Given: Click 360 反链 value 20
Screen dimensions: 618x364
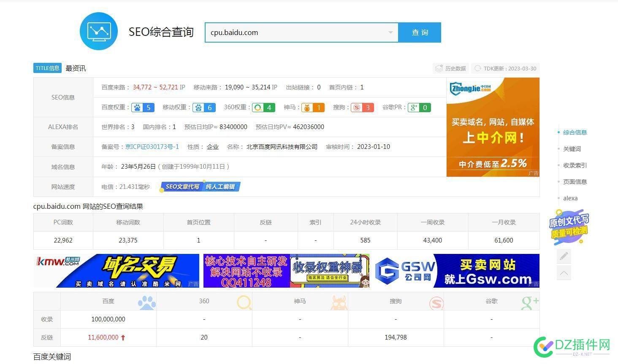Looking at the screenshot, I should (x=204, y=337).
